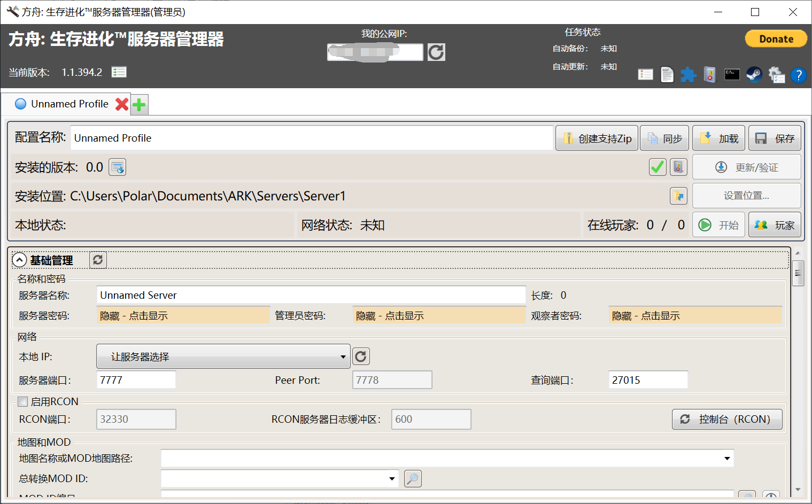Viewport: 812px width, 504px height.
Task: Open the server monitor list icon in header
Action: click(645, 75)
